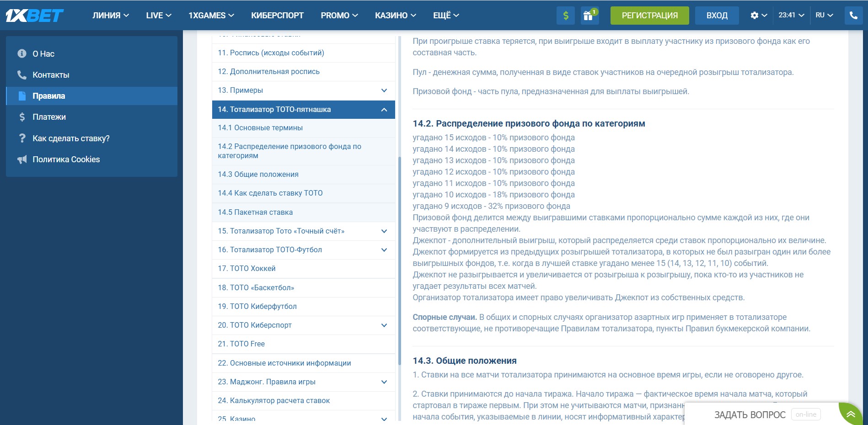
Task: Click line угадано 9 исходов - 32%
Action: pyautogui.click(x=491, y=206)
